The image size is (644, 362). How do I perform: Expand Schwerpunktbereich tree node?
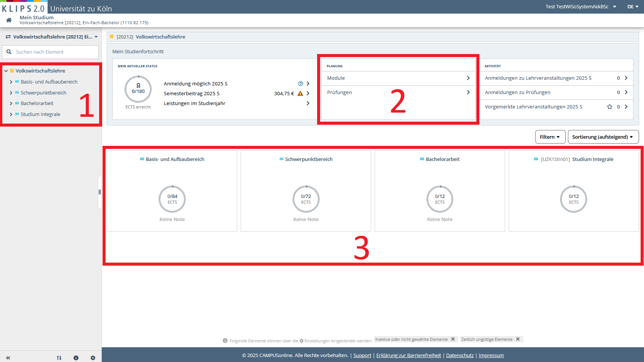(11, 93)
